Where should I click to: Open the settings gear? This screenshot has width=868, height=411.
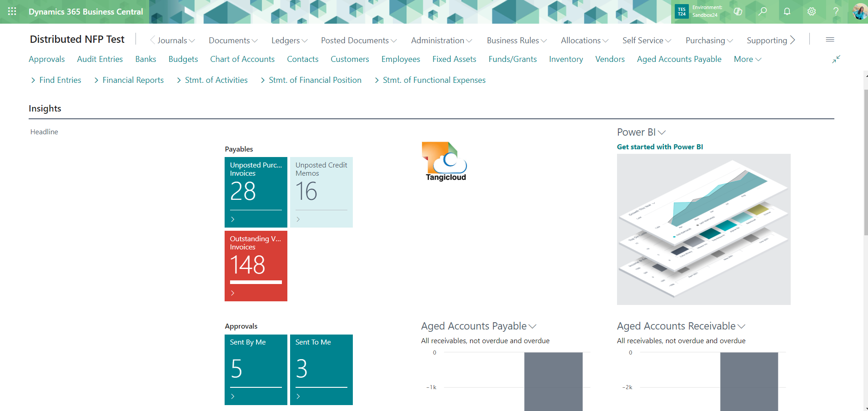click(x=812, y=11)
